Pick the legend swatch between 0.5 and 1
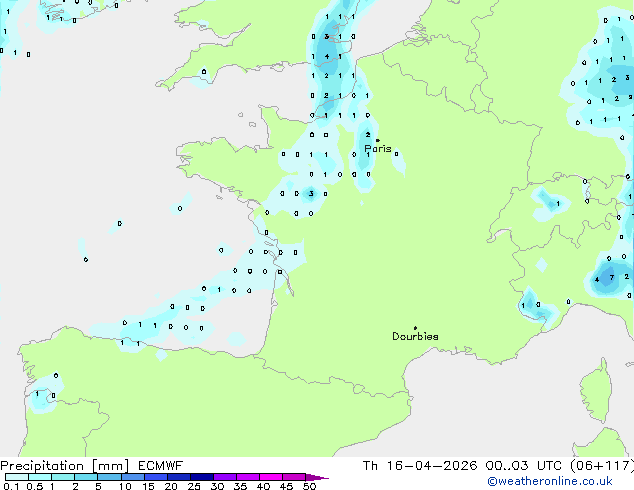Image resolution: width=634 pixels, height=490 pixels. coord(40,477)
